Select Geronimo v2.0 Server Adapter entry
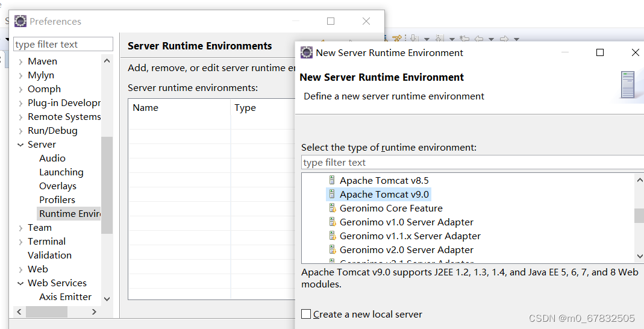This screenshot has width=644, height=329. coord(406,249)
